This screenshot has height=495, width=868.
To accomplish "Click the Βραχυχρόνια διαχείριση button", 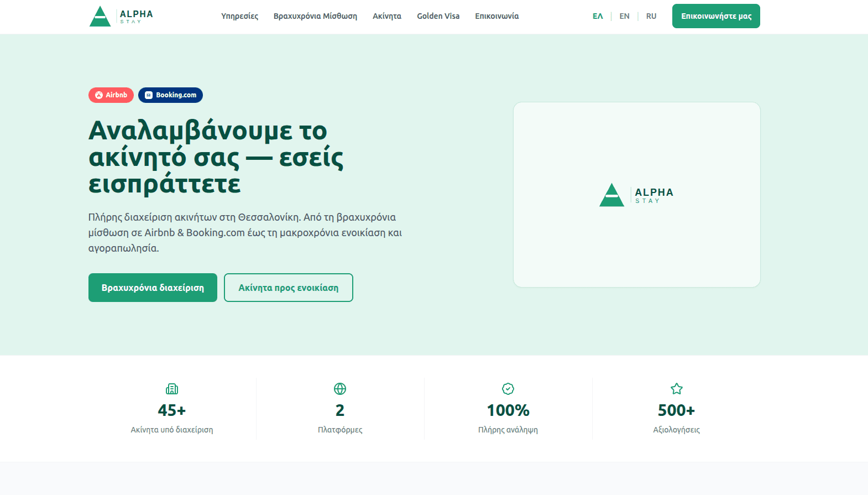I will [153, 288].
